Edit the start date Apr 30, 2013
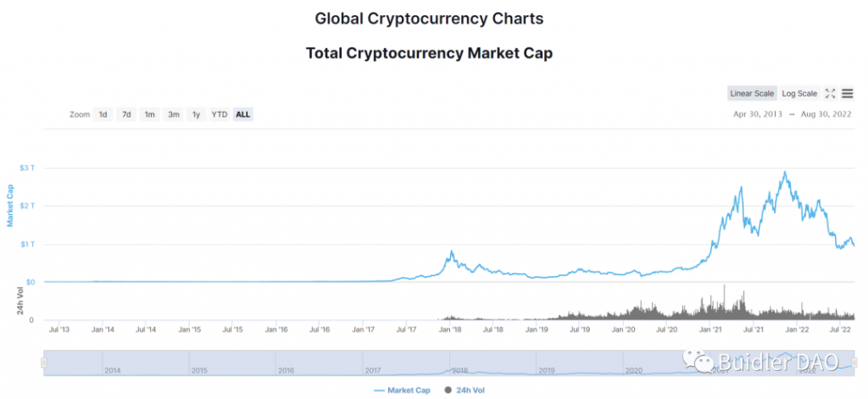 pos(757,114)
